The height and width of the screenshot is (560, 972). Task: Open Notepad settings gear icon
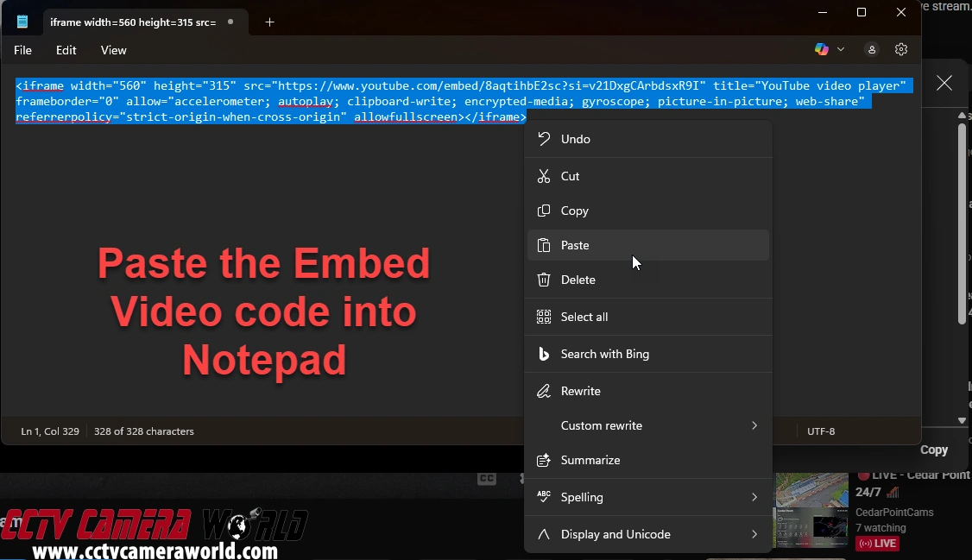(901, 50)
